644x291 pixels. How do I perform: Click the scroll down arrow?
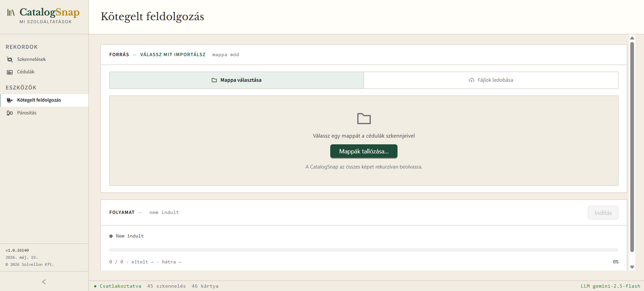pos(632,267)
